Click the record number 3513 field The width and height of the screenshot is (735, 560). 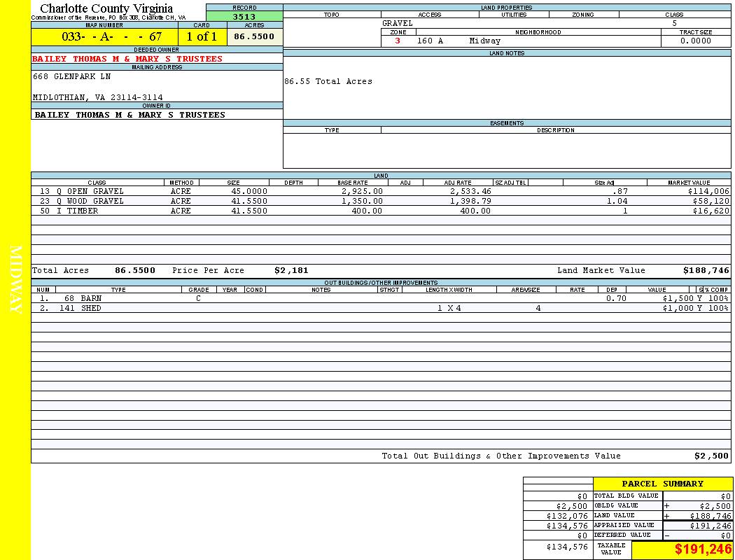(x=244, y=17)
